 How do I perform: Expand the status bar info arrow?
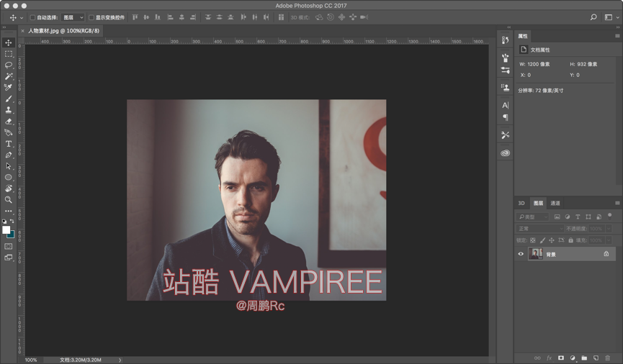click(x=120, y=360)
